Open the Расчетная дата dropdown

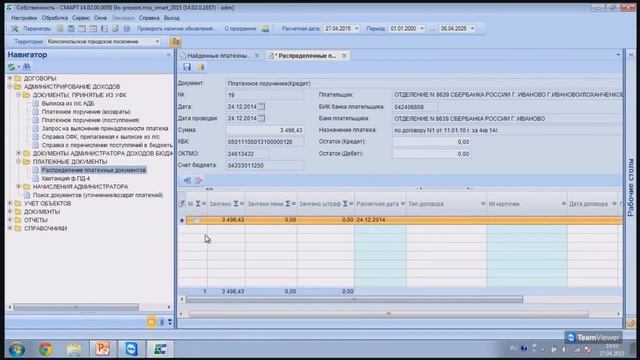[356, 29]
